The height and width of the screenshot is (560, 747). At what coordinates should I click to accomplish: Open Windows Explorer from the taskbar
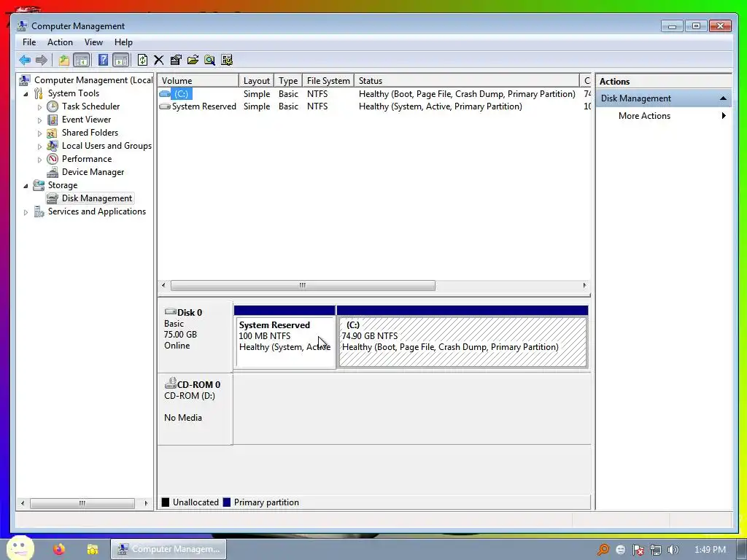[92, 550]
